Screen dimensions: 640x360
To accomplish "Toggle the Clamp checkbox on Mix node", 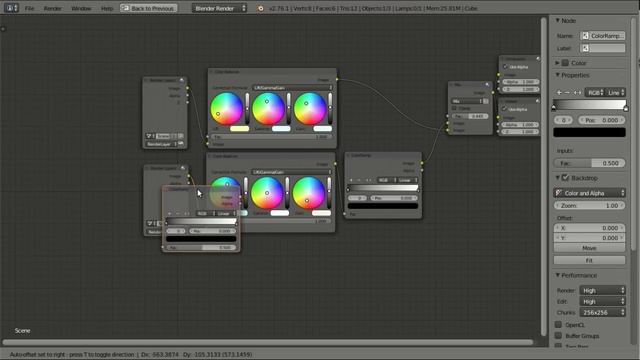I will (x=454, y=109).
